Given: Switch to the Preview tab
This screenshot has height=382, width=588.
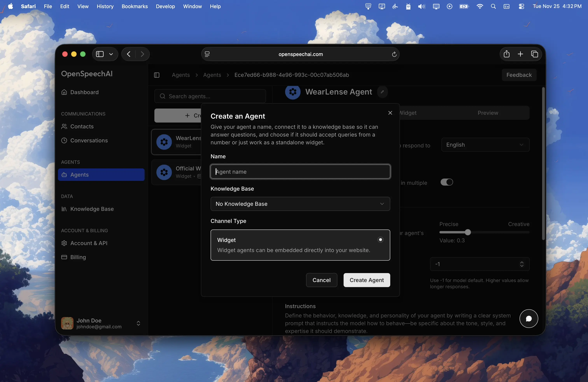Looking at the screenshot, I should [488, 113].
